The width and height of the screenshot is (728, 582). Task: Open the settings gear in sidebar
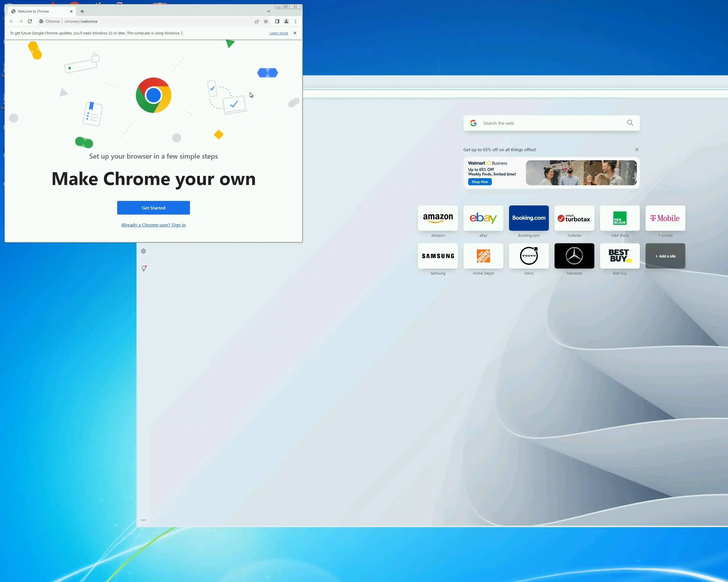144,251
